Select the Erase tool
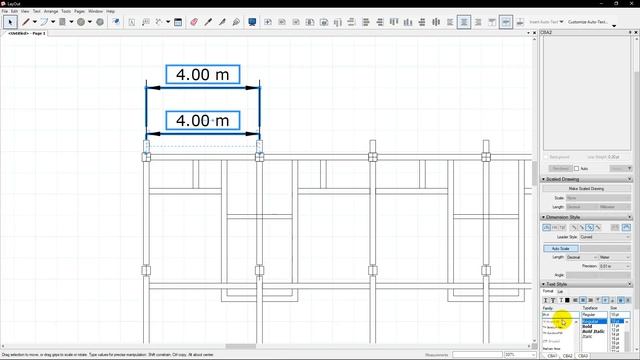The width and height of the screenshot is (640, 360). (x=194, y=22)
